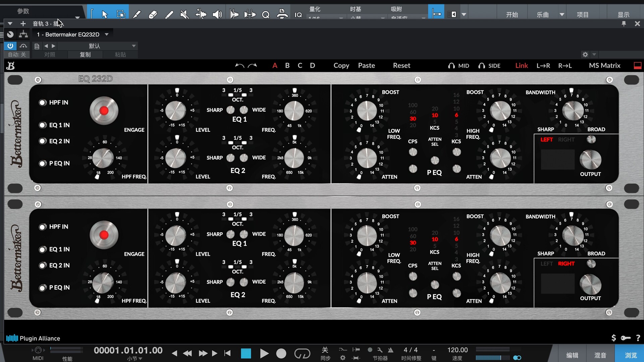Open dropdown arrow left of 开始
Viewport: 644px width, 362px height.
click(x=464, y=14)
